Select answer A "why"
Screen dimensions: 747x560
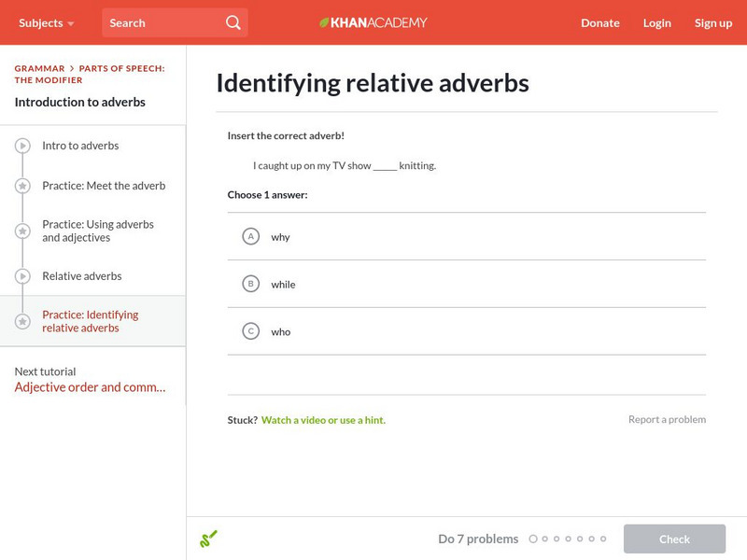[250, 237]
